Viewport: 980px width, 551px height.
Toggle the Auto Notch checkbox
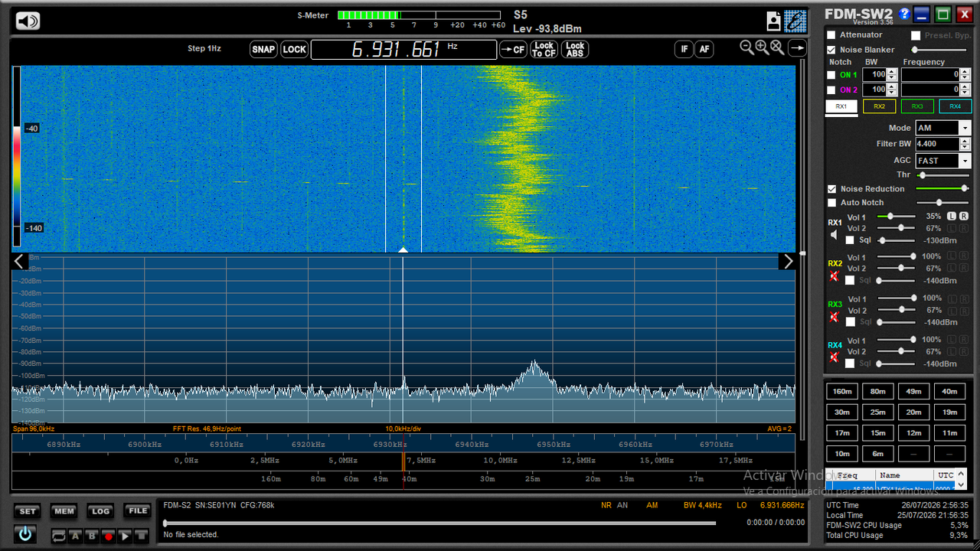click(831, 203)
